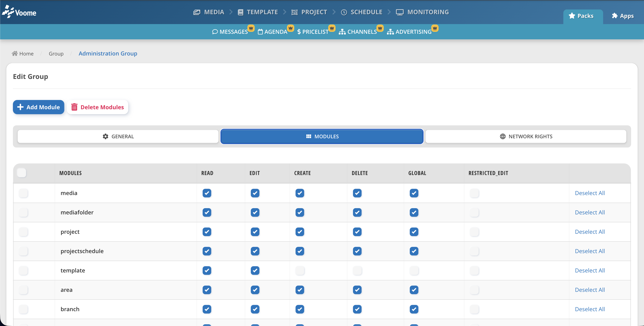Image resolution: width=644 pixels, height=326 pixels.
Task: Uncheck GLOBAL permission for branch
Action: 414,309
